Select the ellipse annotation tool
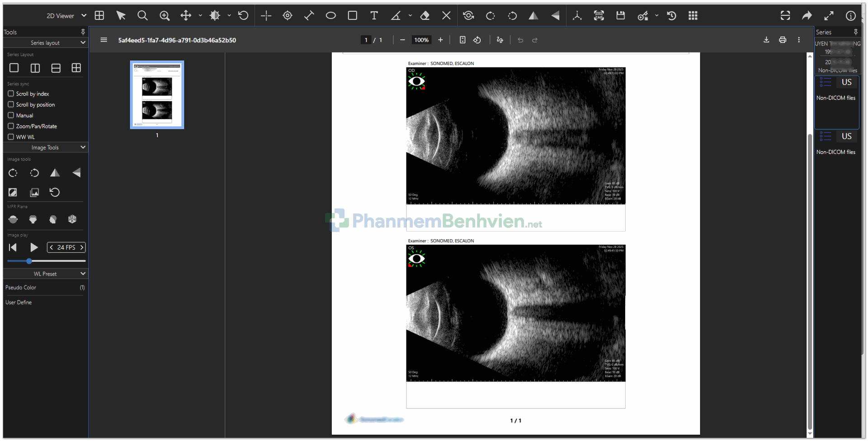 tap(330, 16)
